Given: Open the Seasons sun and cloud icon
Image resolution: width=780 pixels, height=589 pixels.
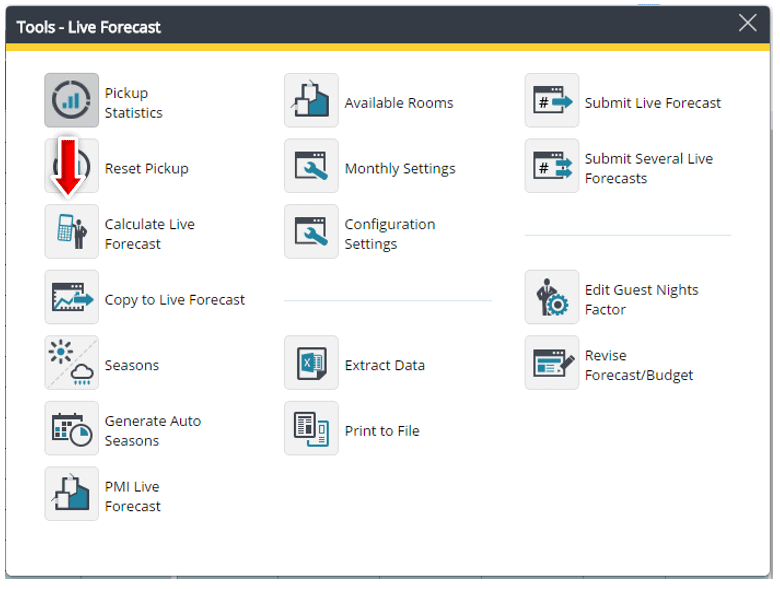Looking at the screenshot, I should coord(72,364).
